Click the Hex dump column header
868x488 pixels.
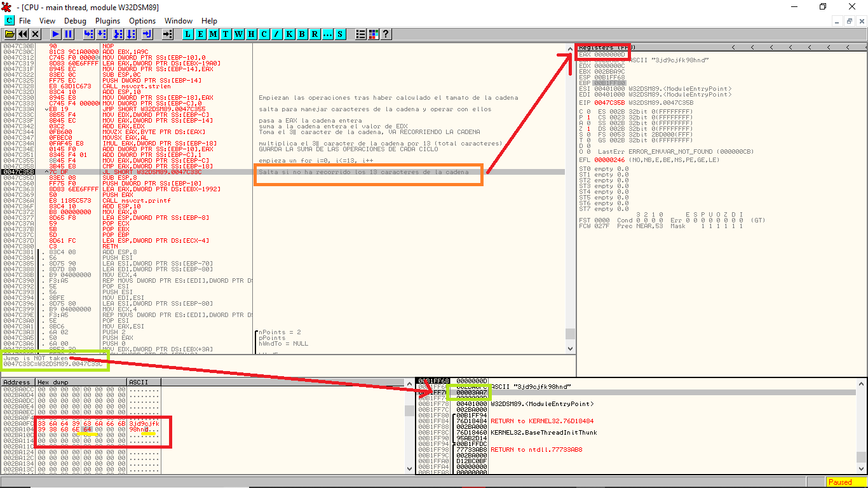(x=81, y=383)
